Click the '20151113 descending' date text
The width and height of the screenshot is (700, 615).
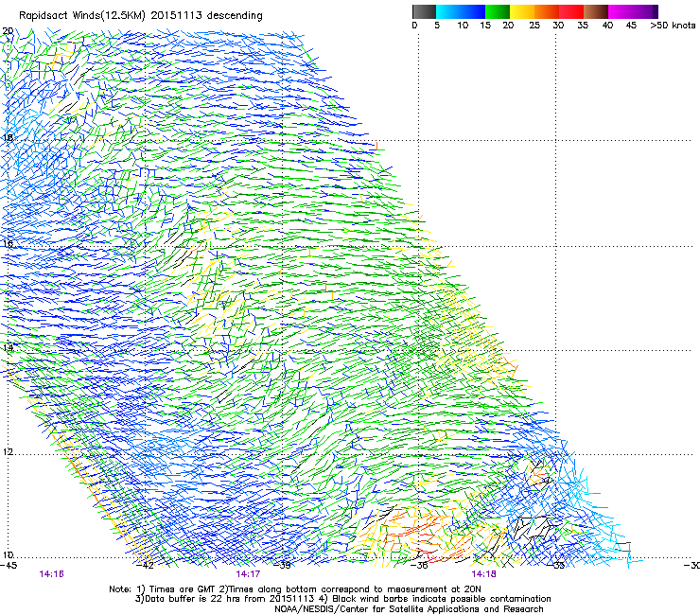coord(207,15)
